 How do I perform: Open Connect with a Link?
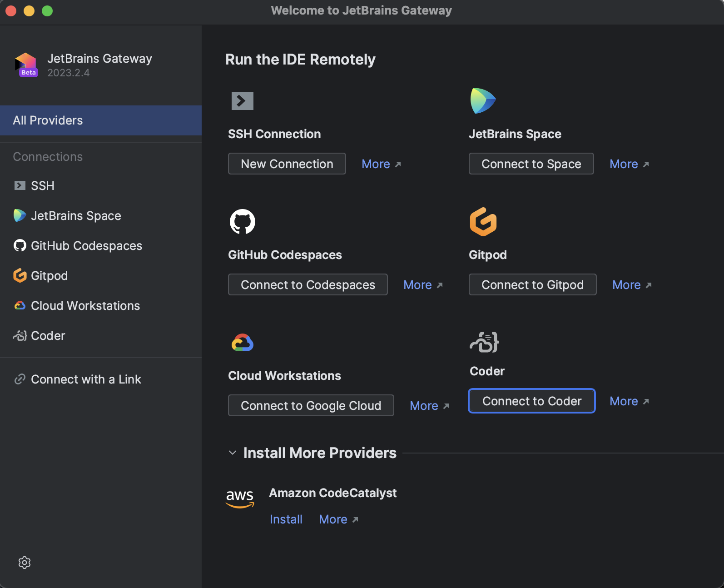tap(85, 379)
